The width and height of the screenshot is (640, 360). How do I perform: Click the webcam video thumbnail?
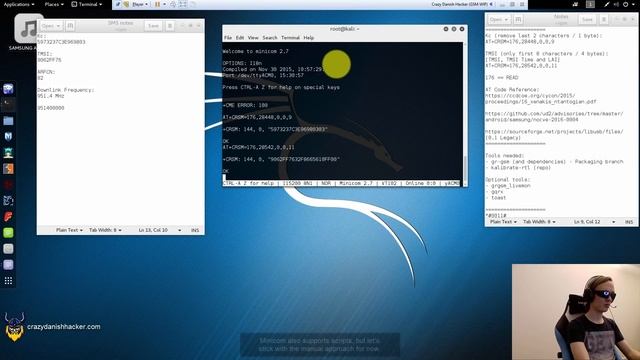(x=576, y=312)
